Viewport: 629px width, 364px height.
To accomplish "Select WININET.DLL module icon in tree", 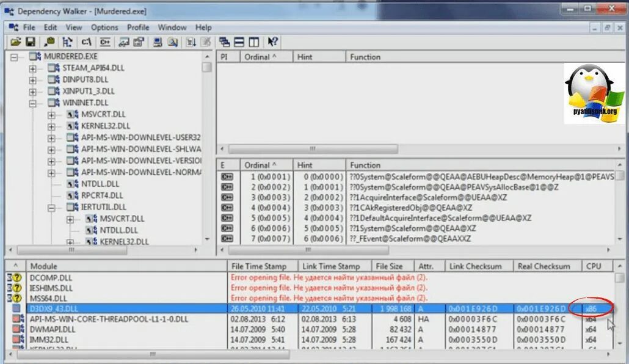I will click(x=54, y=103).
